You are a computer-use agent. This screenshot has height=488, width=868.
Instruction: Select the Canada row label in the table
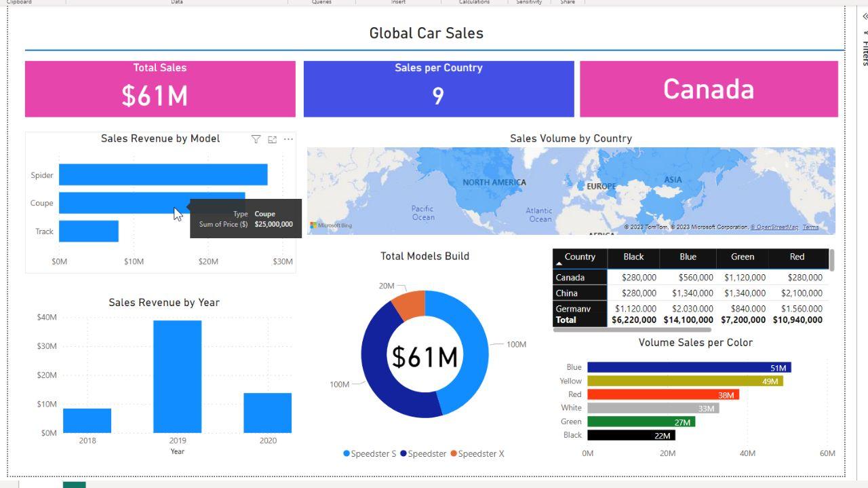click(x=580, y=277)
